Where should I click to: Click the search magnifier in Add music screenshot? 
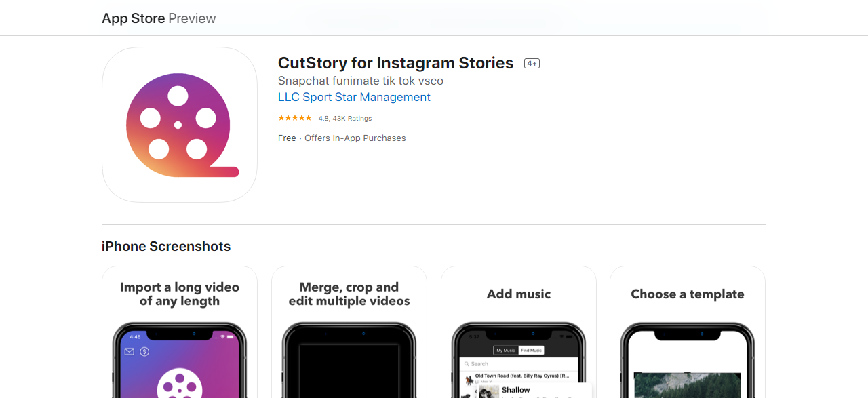[x=467, y=364]
